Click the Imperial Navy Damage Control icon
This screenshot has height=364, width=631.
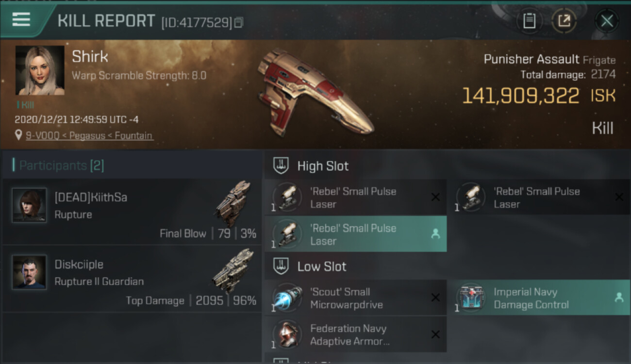click(x=471, y=298)
